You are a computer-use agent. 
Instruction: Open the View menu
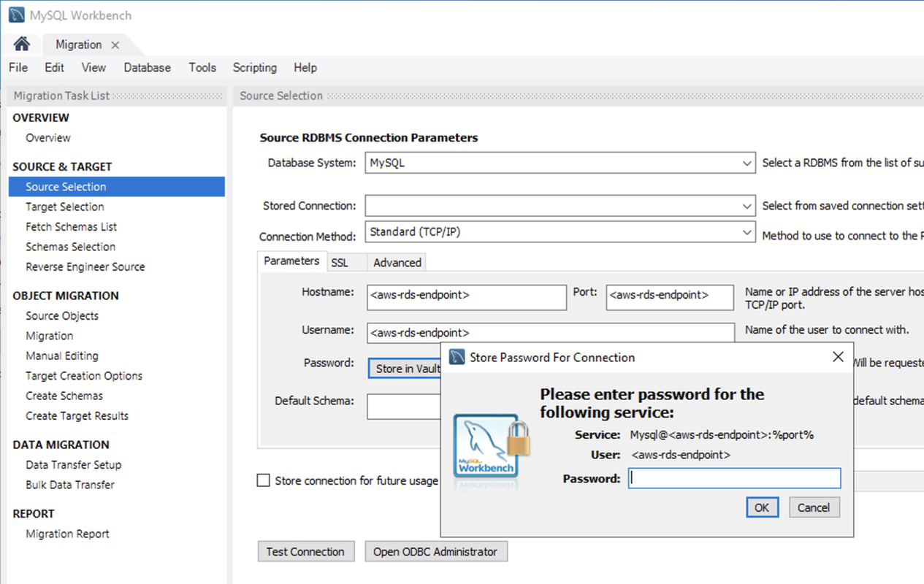pyautogui.click(x=93, y=67)
